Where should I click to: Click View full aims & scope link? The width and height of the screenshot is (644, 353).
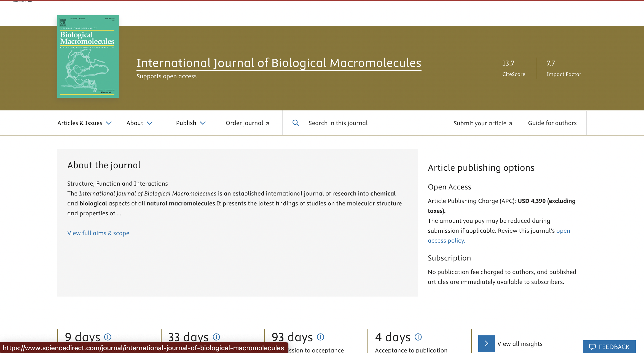(98, 233)
